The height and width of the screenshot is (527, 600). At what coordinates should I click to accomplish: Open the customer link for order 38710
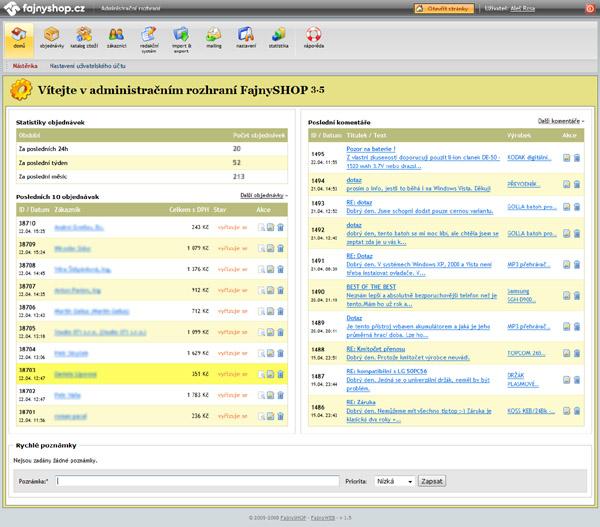[x=79, y=227]
